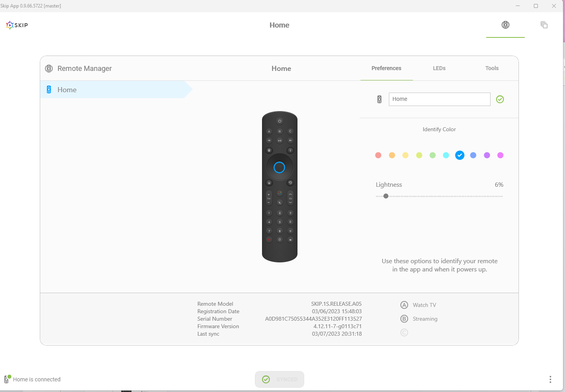Image resolution: width=565 pixels, height=392 pixels.
Task: Close the Skip App window
Action: 554,6
